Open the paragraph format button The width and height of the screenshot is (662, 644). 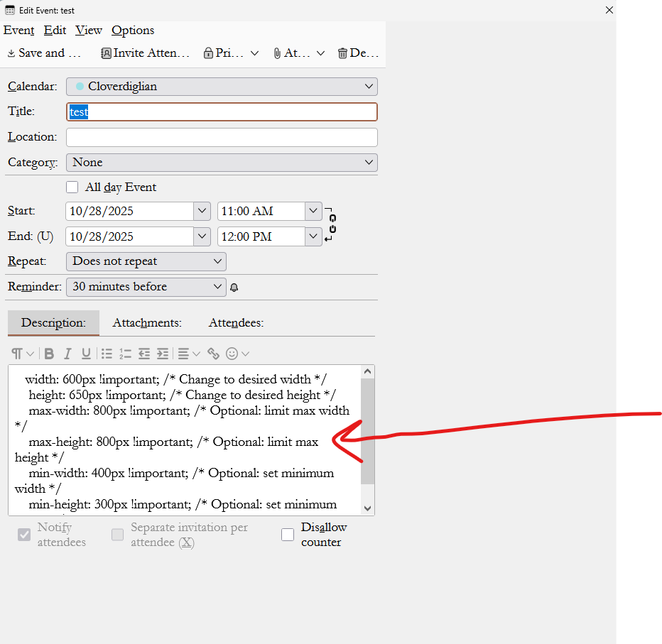pyautogui.click(x=23, y=354)
